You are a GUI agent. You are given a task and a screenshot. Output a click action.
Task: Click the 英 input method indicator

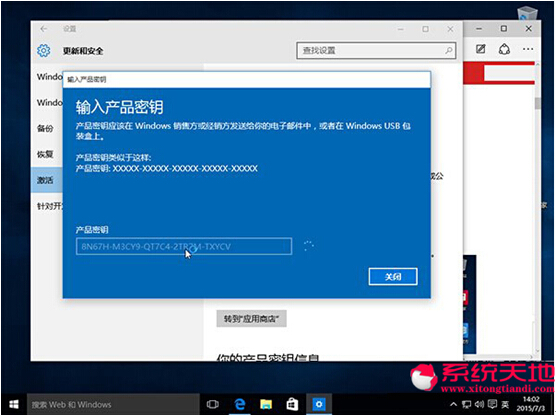(505, 404)
